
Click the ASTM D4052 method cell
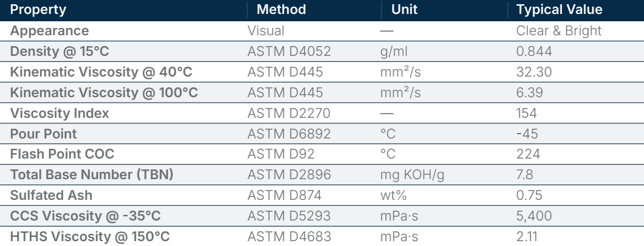pyautogui.click(x=289, y=52)
